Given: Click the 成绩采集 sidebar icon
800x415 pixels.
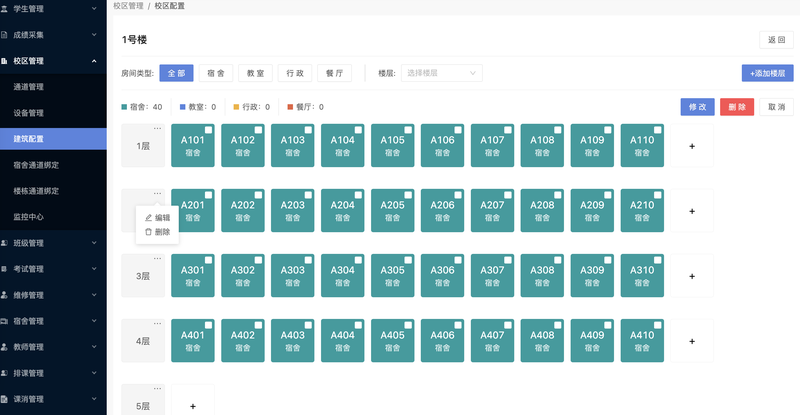Looking at the screenshot, I should pos(4,35).
